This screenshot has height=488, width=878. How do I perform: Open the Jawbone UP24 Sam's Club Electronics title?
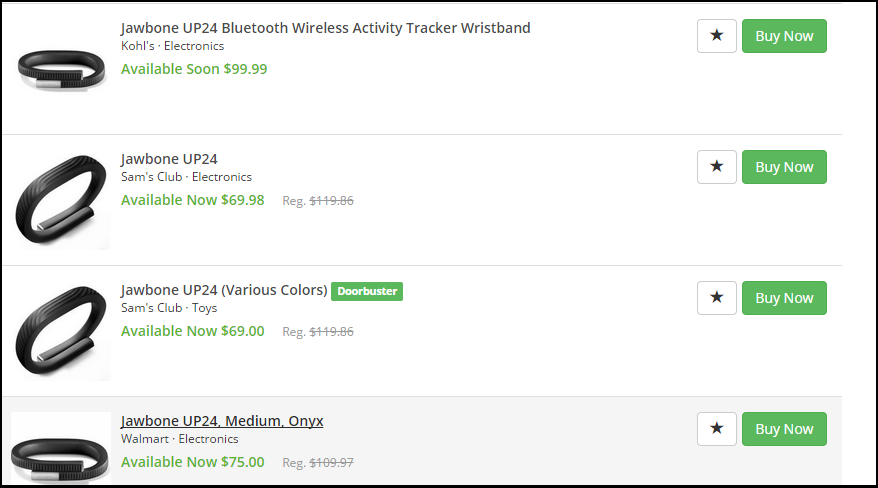pyautogui.click(x=169, y=159)
